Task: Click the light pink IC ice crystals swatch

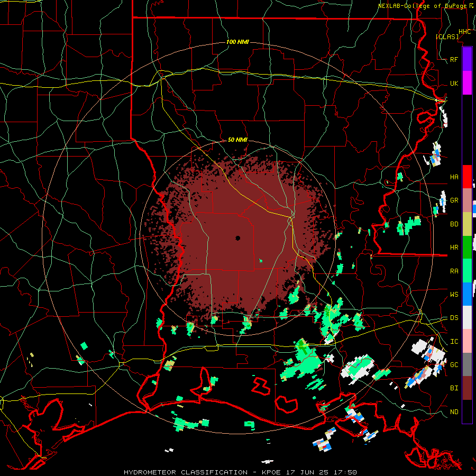Action: 467,341
